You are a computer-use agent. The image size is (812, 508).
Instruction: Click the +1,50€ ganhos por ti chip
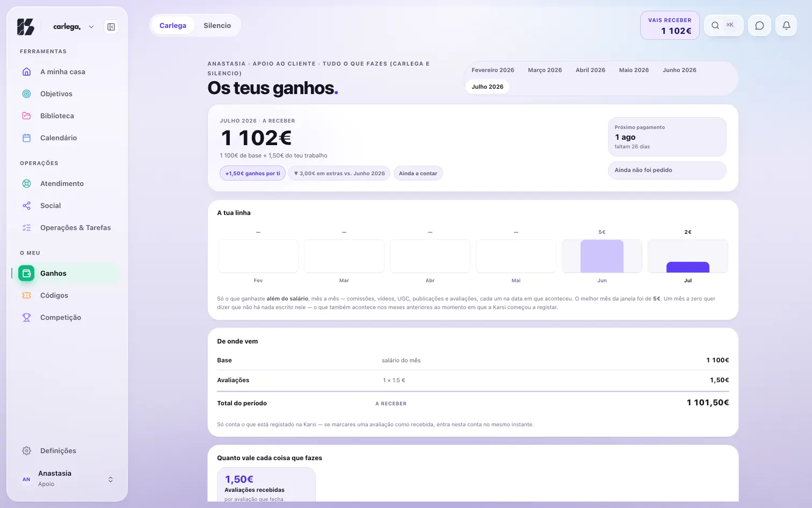click(x=252, y=173)
